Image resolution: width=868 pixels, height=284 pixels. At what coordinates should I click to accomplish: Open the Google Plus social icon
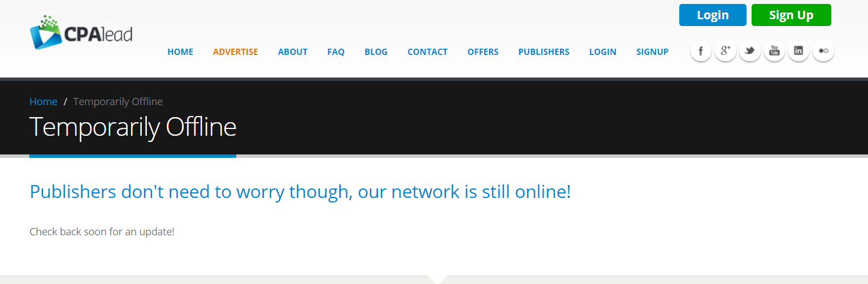[726, 51]
